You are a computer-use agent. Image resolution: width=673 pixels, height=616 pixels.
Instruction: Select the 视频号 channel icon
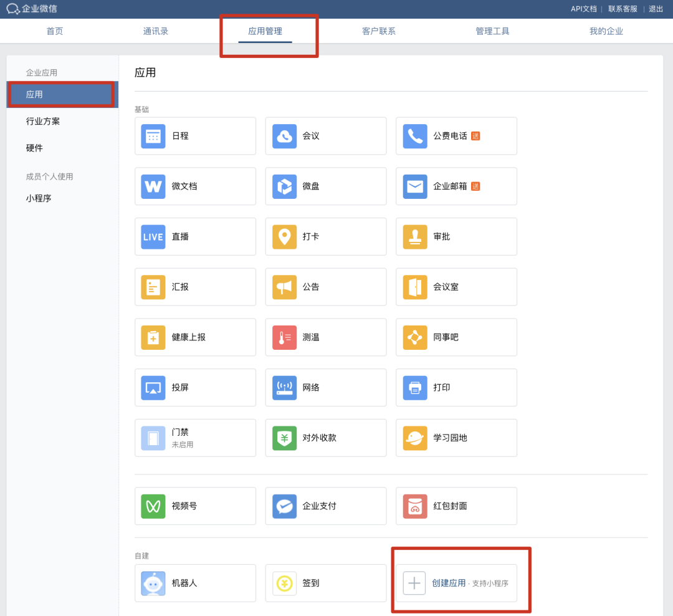click(153, 506)
